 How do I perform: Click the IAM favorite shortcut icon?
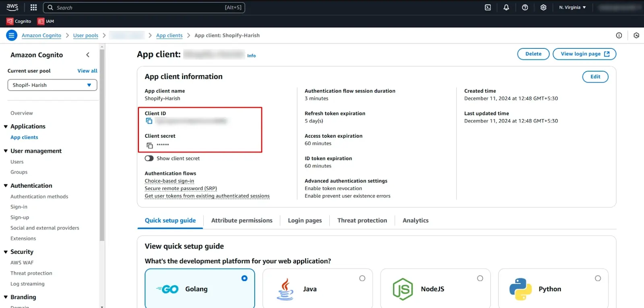[x=41, y=21]
